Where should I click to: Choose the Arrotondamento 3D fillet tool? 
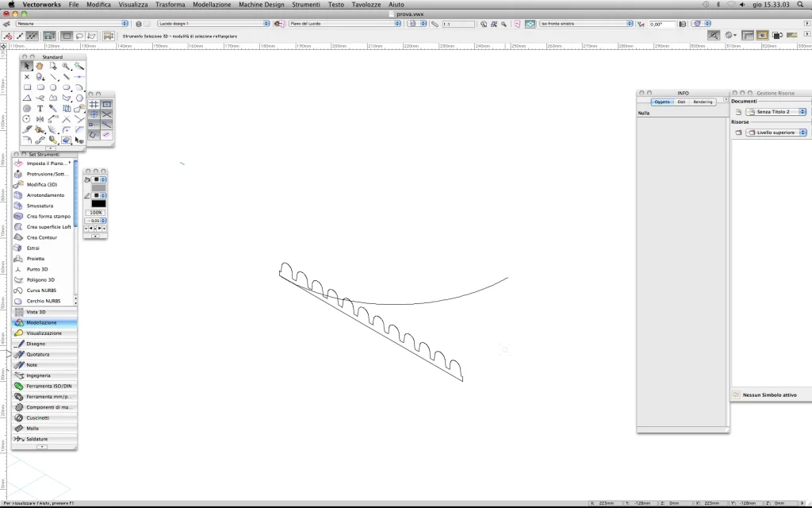(45, 195)
